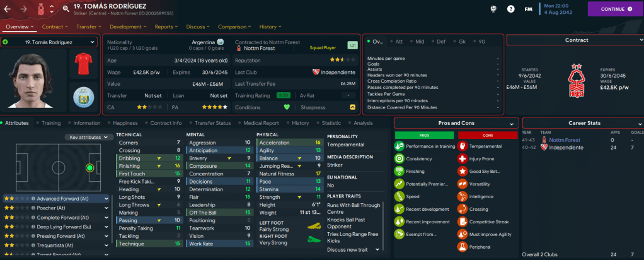Open the help question mark icon
Image resolution: width=644 pixels, height=260 pixels.
tap(511, 9)
